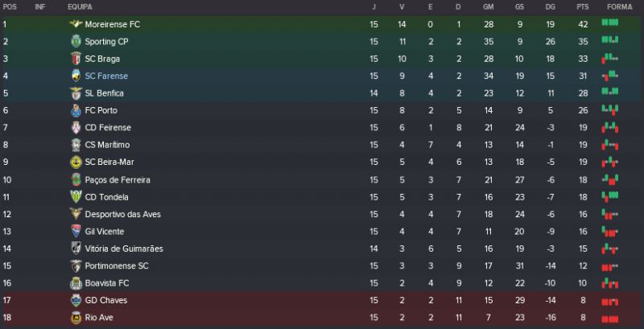Screen dimensions: 644x329
Task: Sort table by POS column header
Action: pyautogui.click(x=10, y=6)
